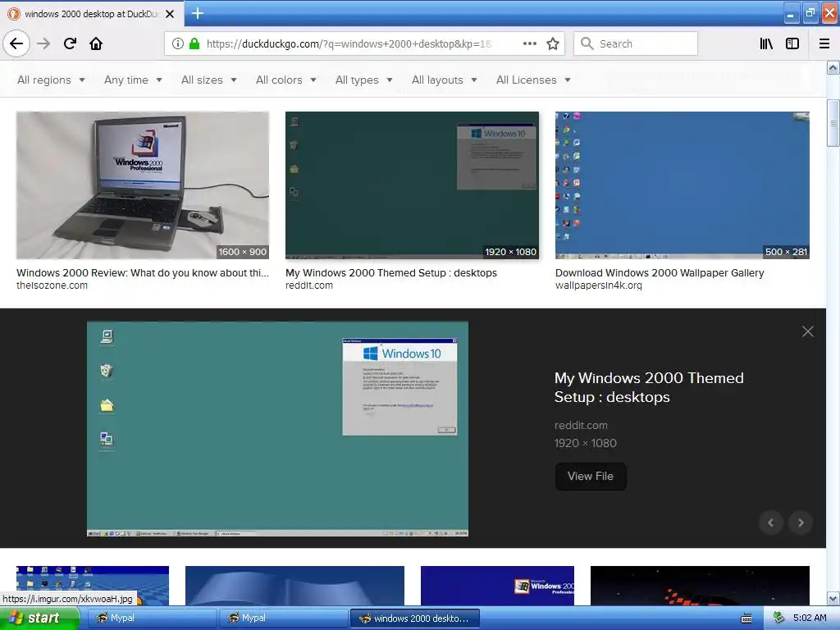The height and width of the screenshot is (630, 840).
Task: Open the laptop Windows 2000 Professional thumbnail
Action: coord(143,185)
